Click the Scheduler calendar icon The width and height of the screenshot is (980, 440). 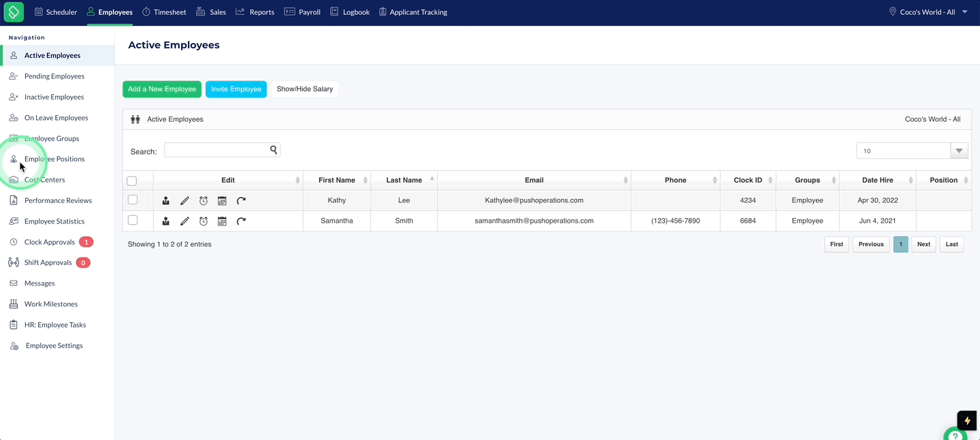[x=39, y=12]
